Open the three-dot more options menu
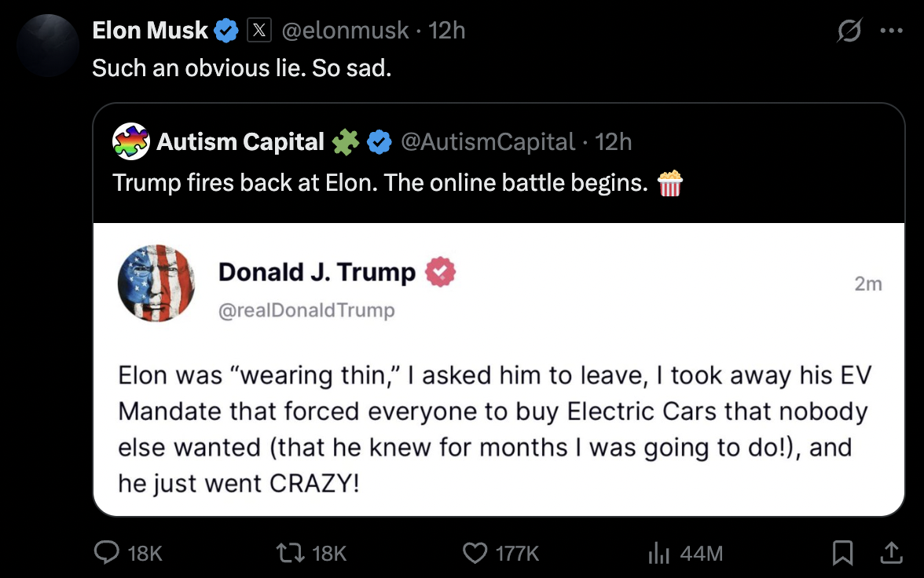This screenshot has width=924, height=578. tap(891, 31)
